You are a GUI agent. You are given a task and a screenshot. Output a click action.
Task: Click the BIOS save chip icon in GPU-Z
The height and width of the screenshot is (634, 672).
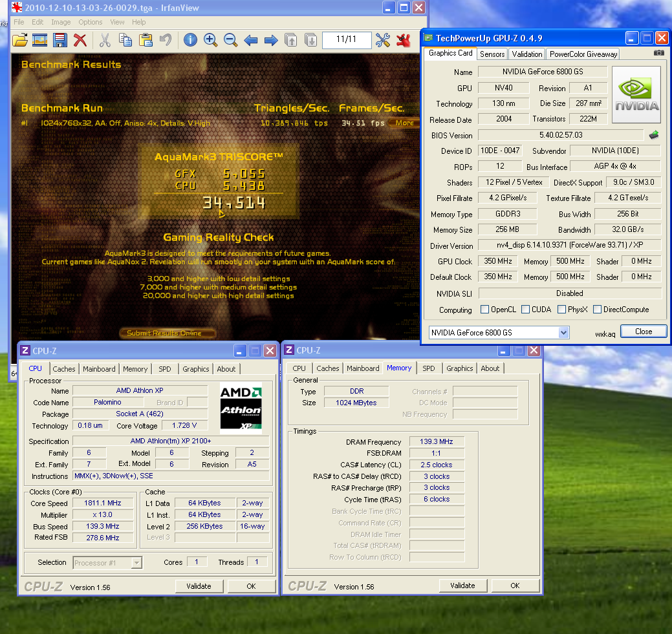(654, 135)
